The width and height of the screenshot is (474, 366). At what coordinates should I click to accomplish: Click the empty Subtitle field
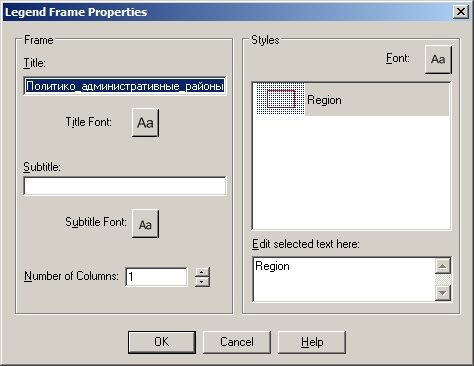125,186
